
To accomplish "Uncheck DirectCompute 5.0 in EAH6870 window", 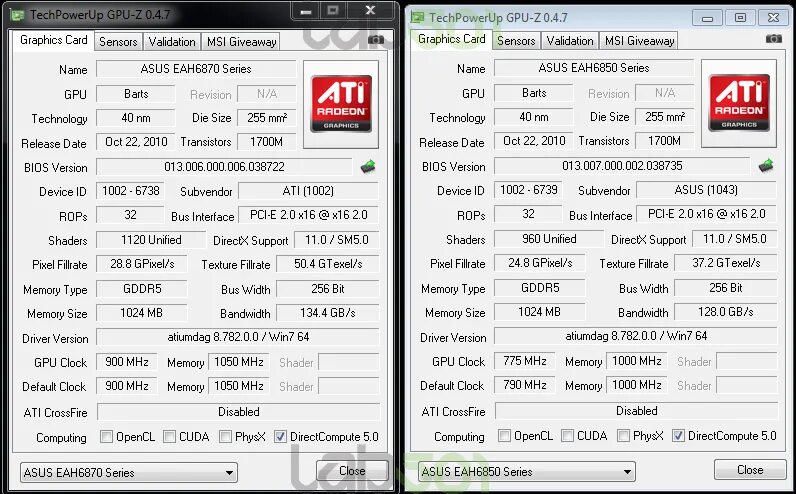I will [280, 437].
